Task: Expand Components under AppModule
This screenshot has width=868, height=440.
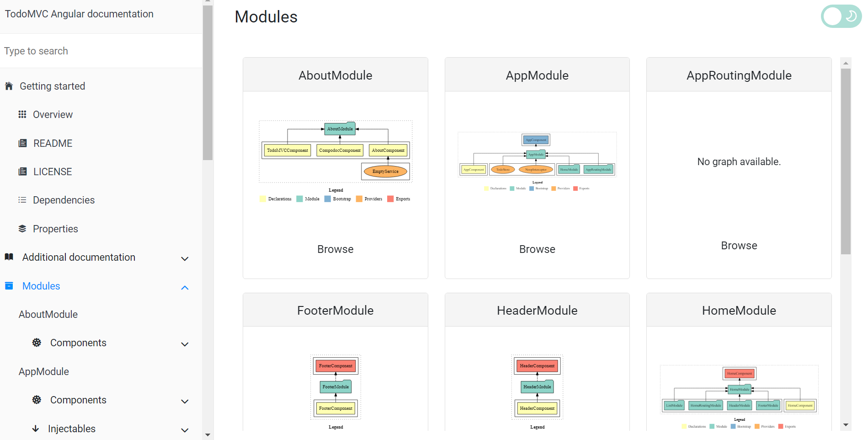Action: 185,401
